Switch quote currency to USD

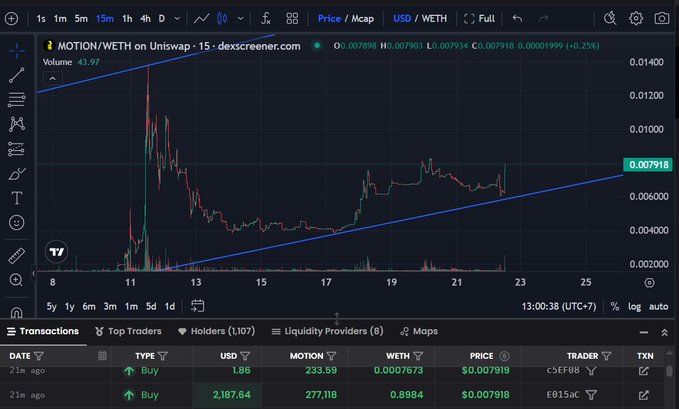pos(402,19)
